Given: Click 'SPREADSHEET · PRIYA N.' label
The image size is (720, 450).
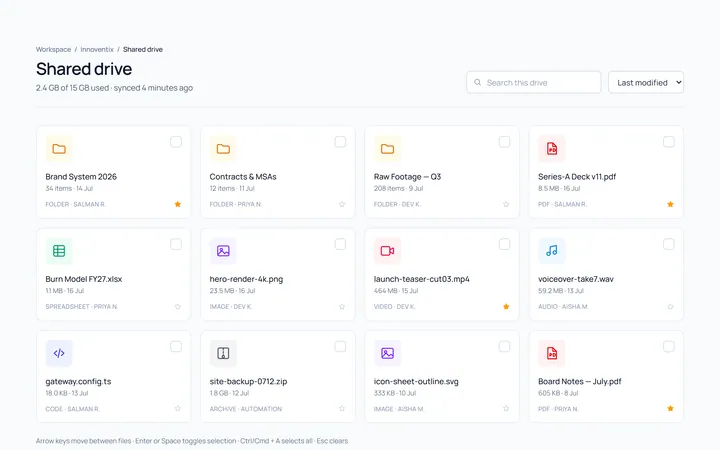Looking at the screenshot, I should point(82,306).
